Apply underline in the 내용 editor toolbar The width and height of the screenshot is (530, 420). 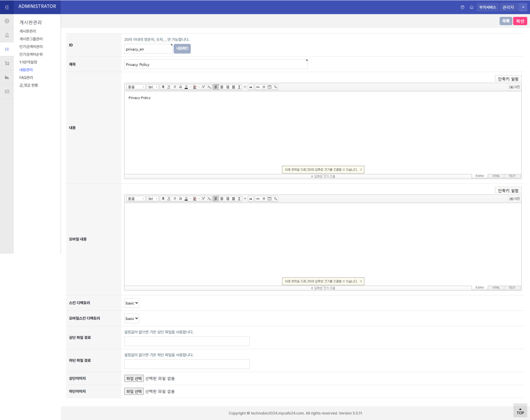click(169, 87)
